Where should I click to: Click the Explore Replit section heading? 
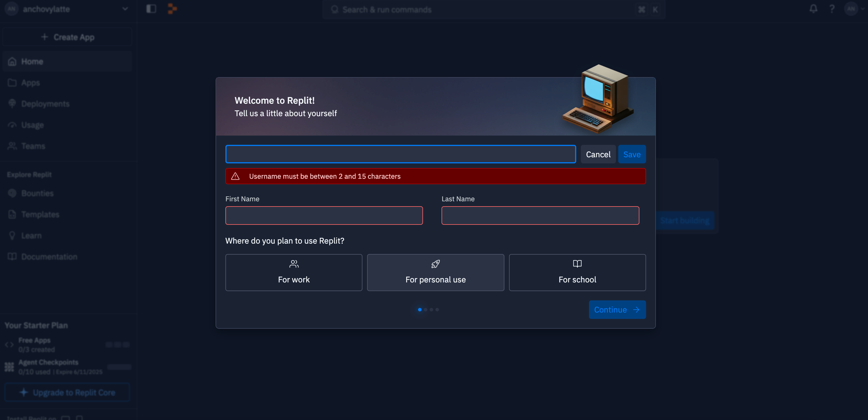(29, 174)
